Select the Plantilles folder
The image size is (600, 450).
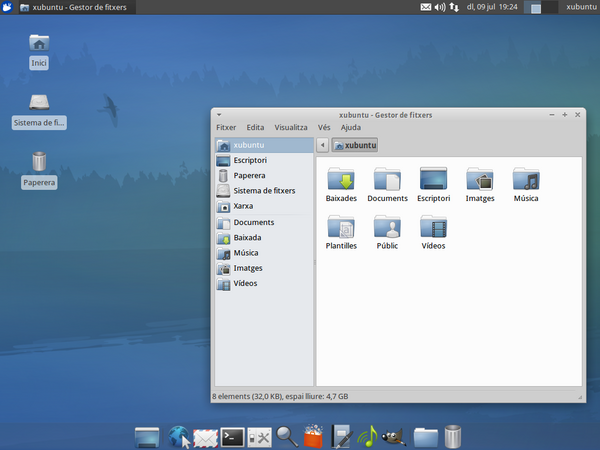[x=340, y=228]
